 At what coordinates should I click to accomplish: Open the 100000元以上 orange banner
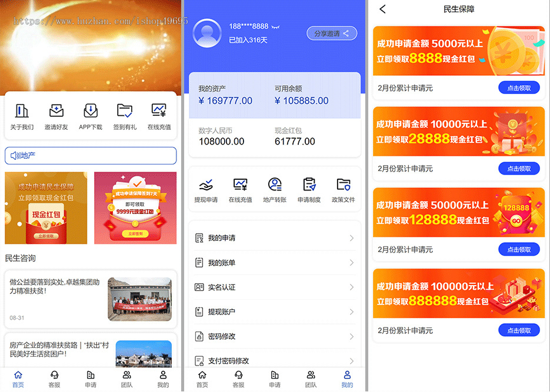pos(459,293)
